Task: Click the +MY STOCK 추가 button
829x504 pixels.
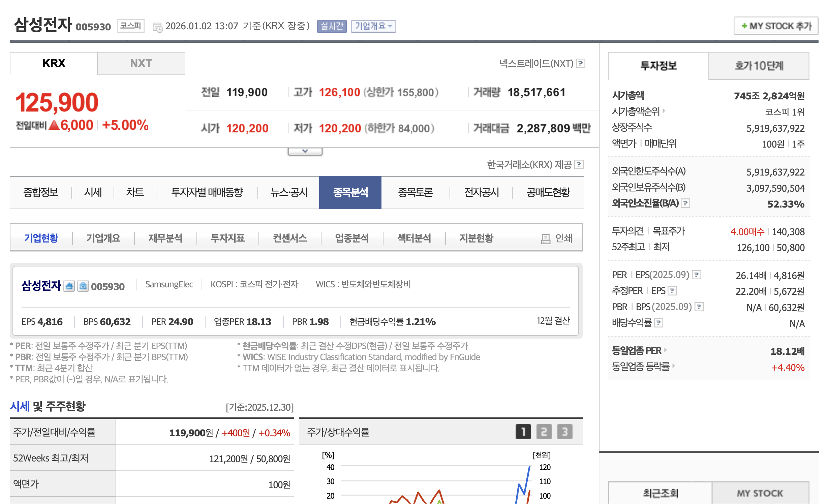Action: pyautogui.click(x=775, y=26)
